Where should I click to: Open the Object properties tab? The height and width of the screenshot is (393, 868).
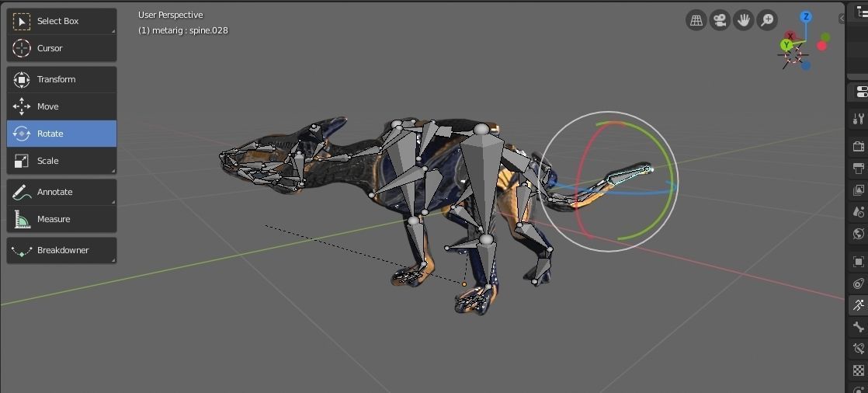tap(859, 261)
